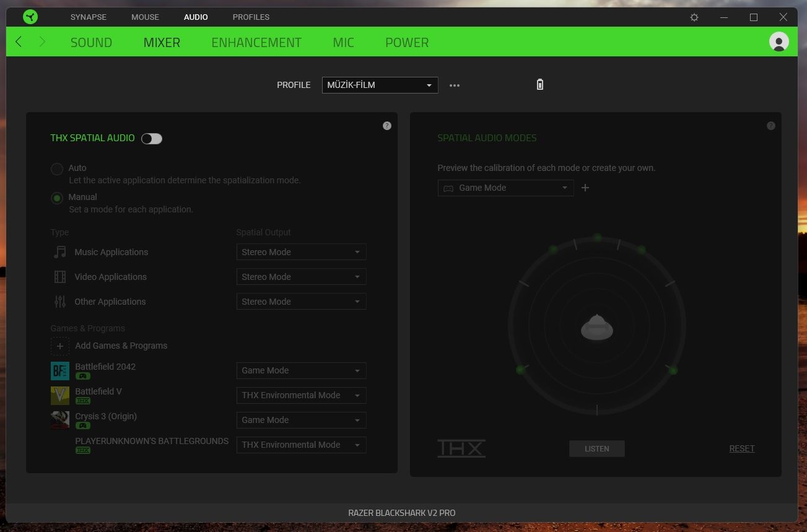Select the front right speaker marker

click(641, 250)
